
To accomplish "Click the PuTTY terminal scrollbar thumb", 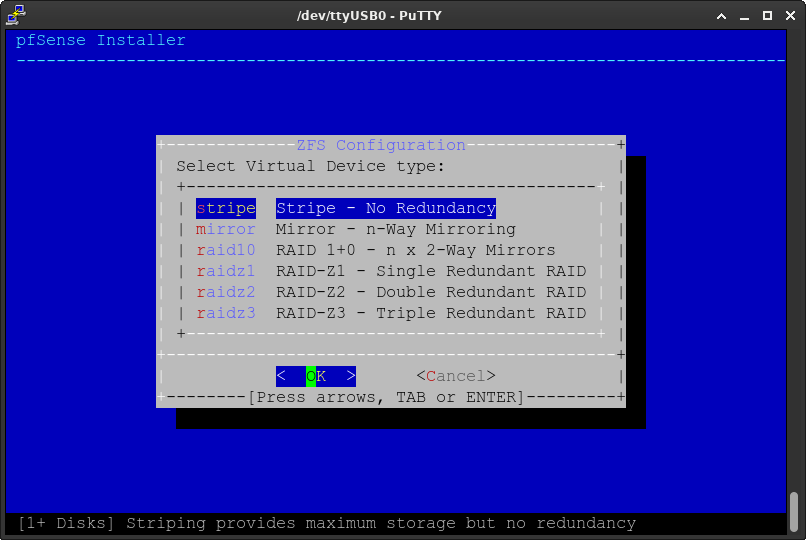I will coord(794,512).
